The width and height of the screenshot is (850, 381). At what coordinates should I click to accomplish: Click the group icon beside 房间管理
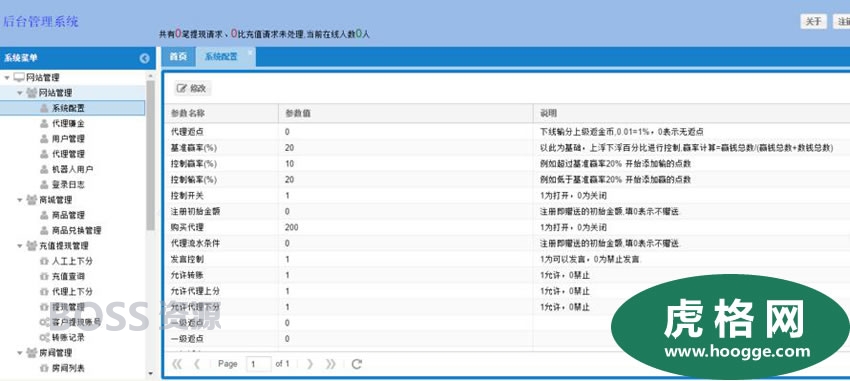[x=31, y=353]
